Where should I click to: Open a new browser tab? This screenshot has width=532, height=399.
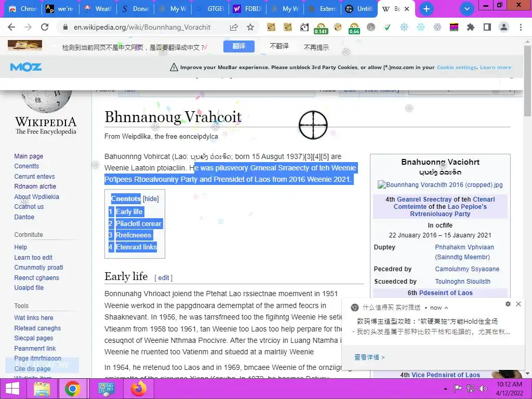[x=427, y=9]
